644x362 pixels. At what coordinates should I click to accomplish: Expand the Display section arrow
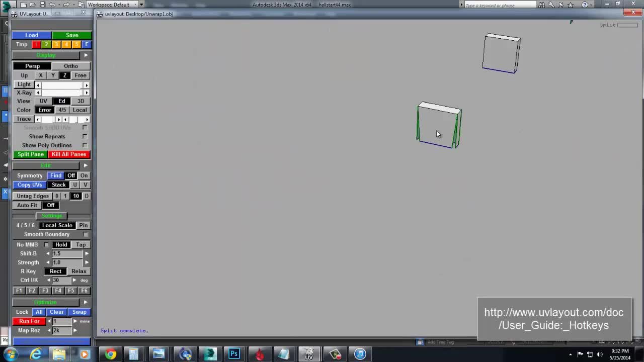coord(86,55)
